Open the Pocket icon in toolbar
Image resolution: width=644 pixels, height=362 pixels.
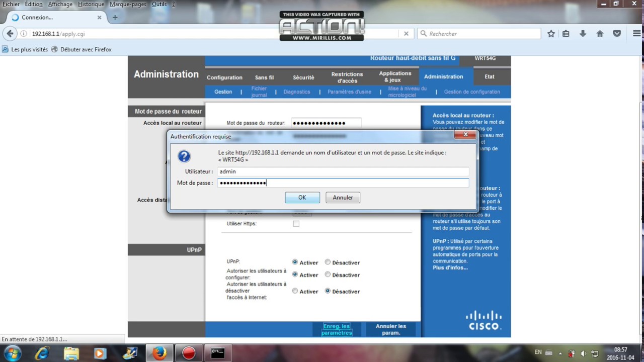[617, 34]
